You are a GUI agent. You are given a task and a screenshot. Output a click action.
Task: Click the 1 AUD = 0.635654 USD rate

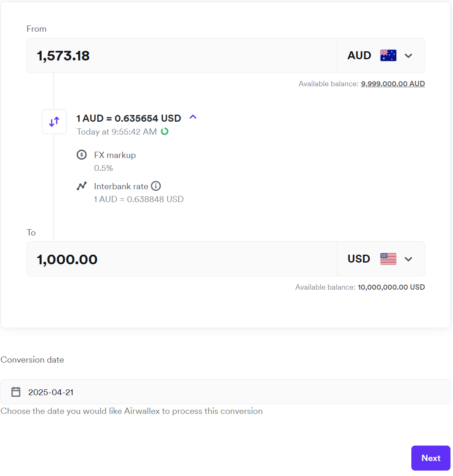[129, 118]
